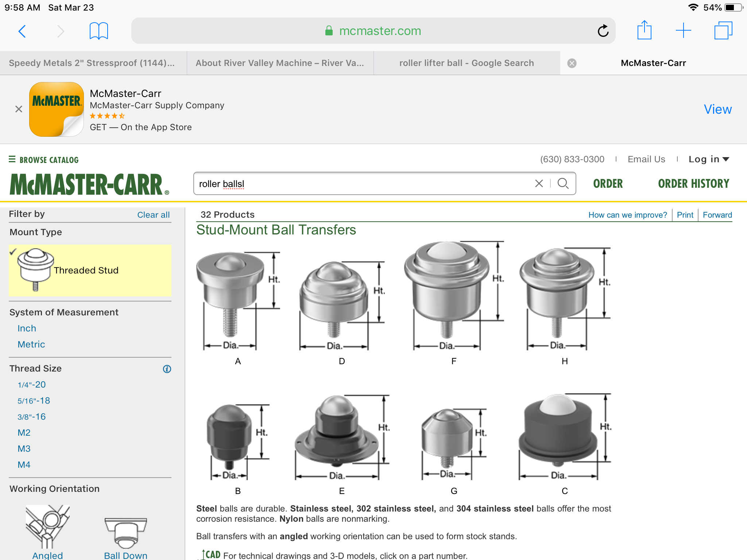
Task: Show all tabs overview icon
Action: tap(723, 31)
